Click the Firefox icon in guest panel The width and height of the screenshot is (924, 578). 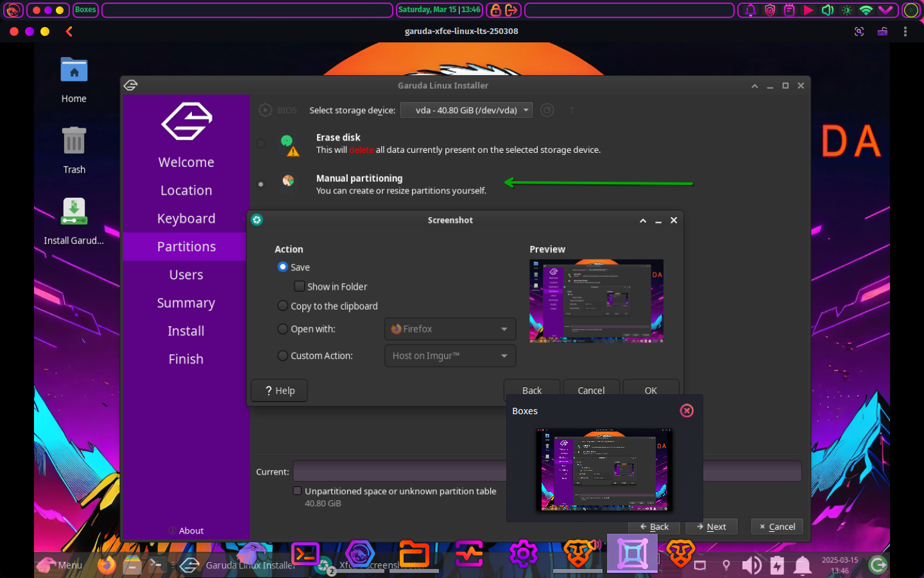coord(107,565)
